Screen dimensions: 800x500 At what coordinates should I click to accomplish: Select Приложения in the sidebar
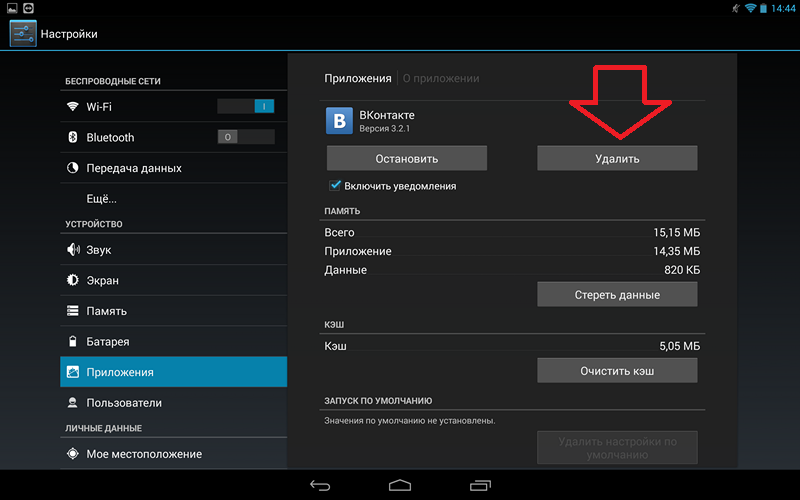point(173,372)
